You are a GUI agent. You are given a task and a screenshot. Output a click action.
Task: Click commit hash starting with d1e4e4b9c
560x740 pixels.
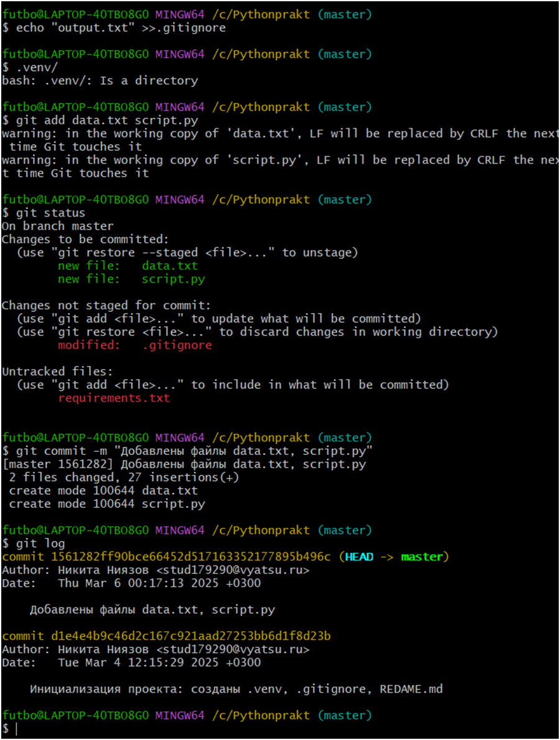click(x=191, y=636)
